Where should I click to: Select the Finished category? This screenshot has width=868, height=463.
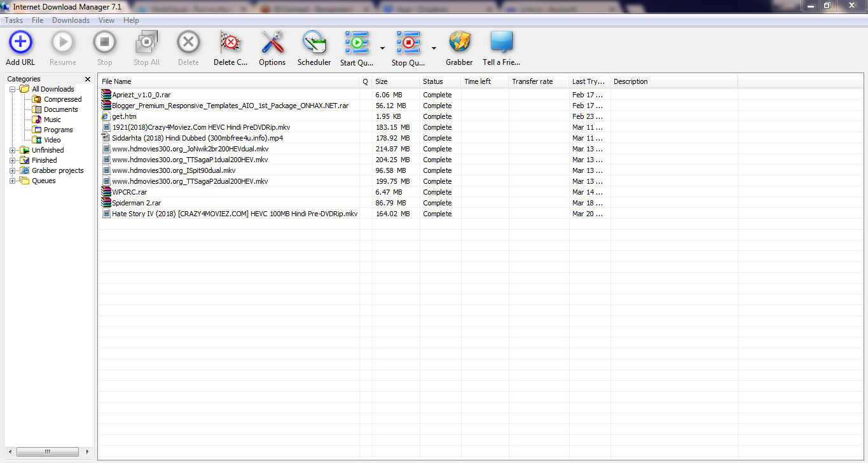(44, 160)
